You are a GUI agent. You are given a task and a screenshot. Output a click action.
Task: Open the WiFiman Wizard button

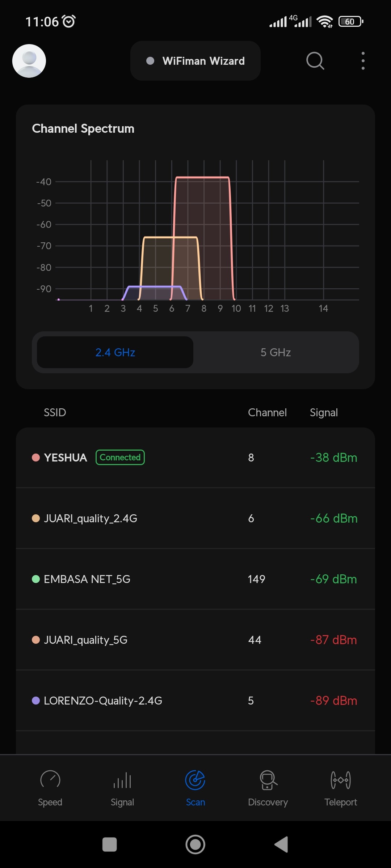(195, 61)
